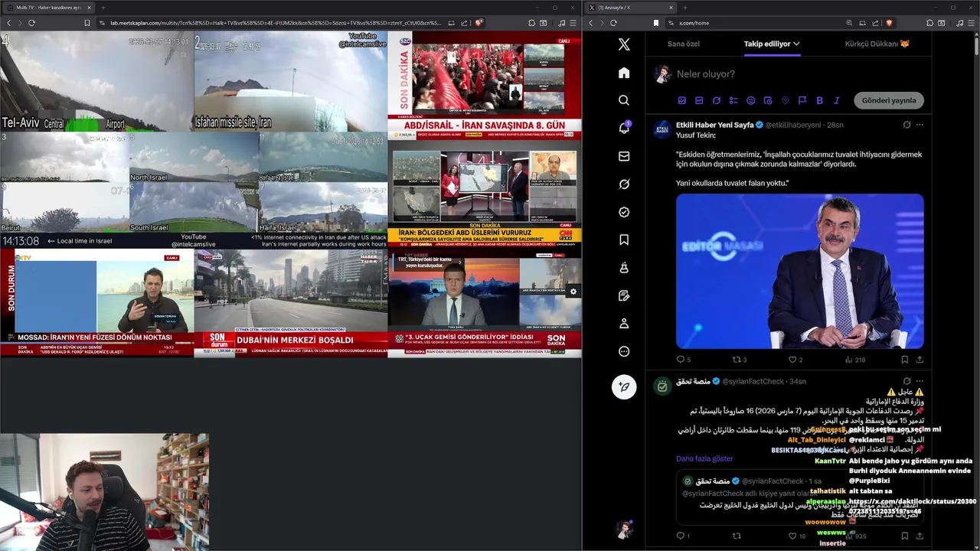Open Messages envelope in X sidebar
The image size is (980, 551).
[x=624, y=156]
